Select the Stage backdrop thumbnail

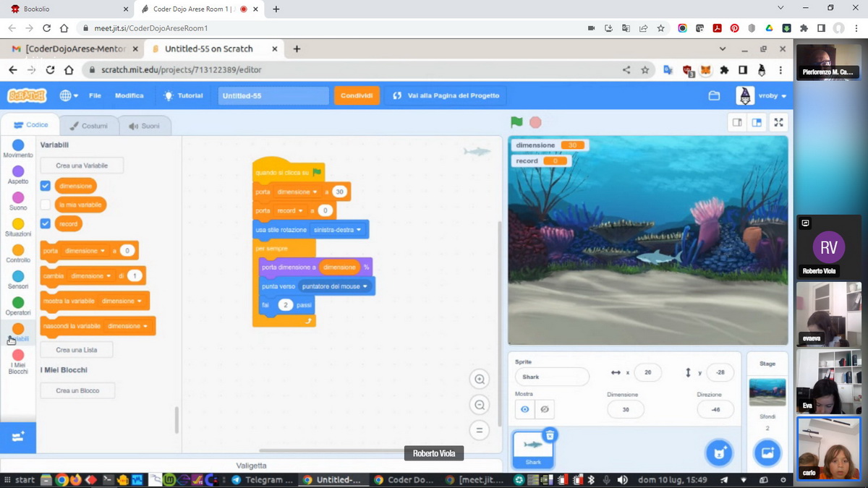pyautogui.click(x=767, y=393)
